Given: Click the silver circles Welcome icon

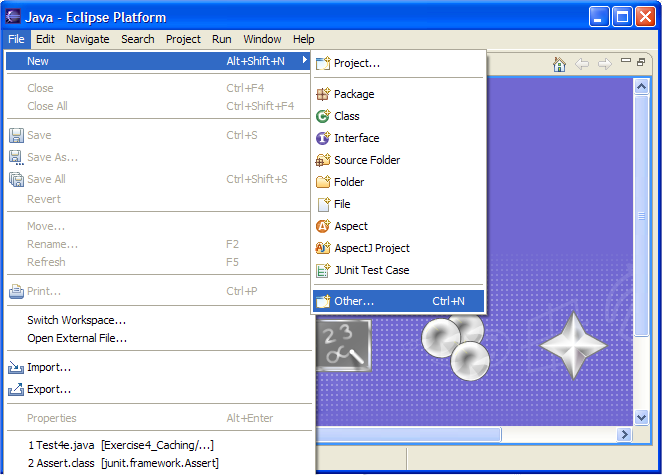Looking at the screenshot, I should tap(454, 345).
